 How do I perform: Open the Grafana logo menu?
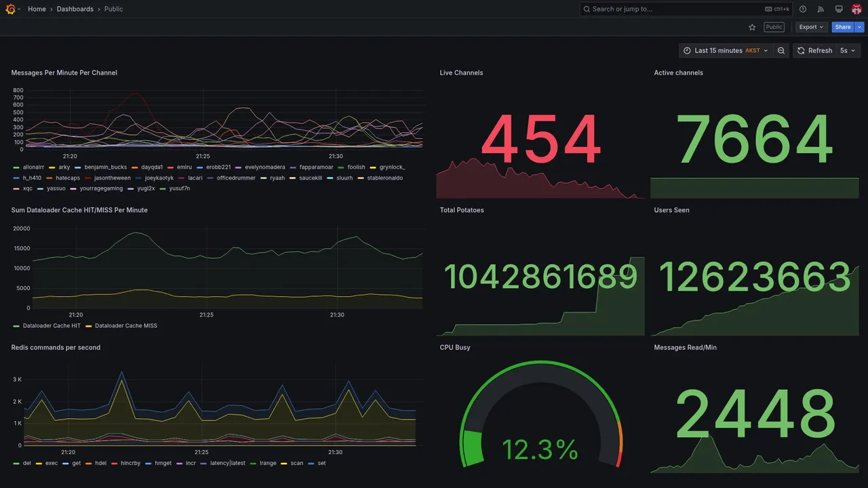(11, 9)
